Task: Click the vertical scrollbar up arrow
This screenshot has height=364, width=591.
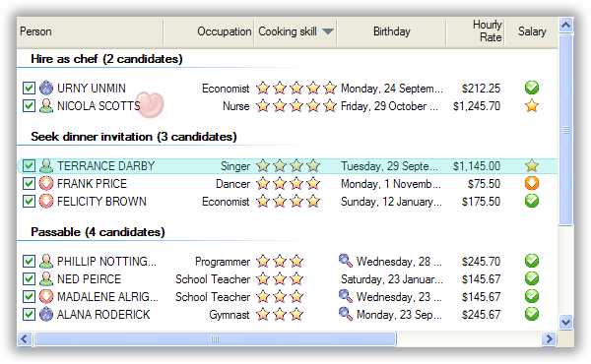Action: click(x=565, y=25)
